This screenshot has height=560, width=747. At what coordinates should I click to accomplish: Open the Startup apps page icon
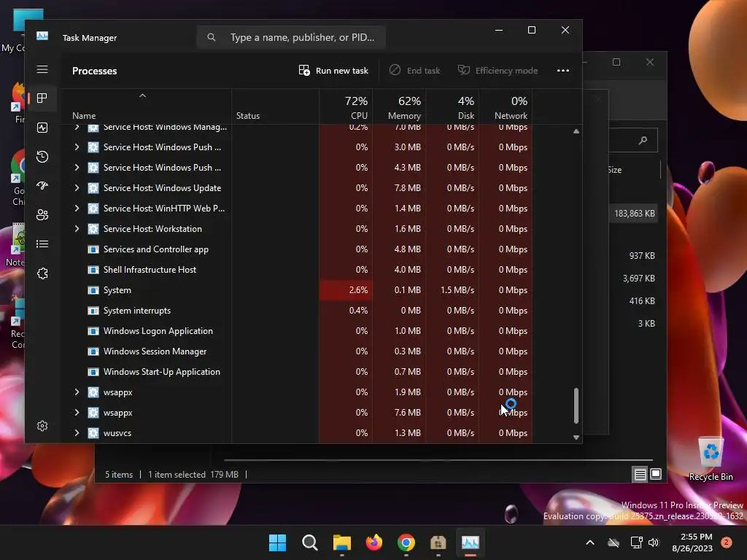(42, 186)
